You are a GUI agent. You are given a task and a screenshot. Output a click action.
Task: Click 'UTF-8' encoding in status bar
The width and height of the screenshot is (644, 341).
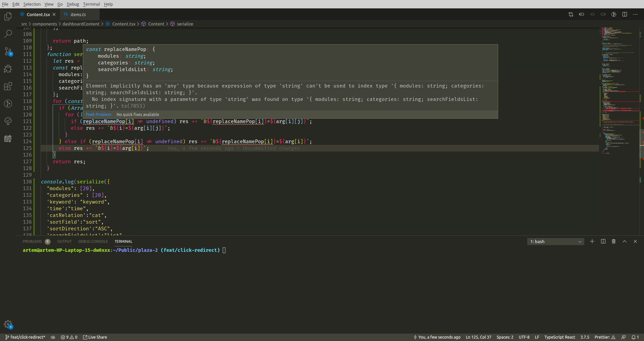(524, 337)
